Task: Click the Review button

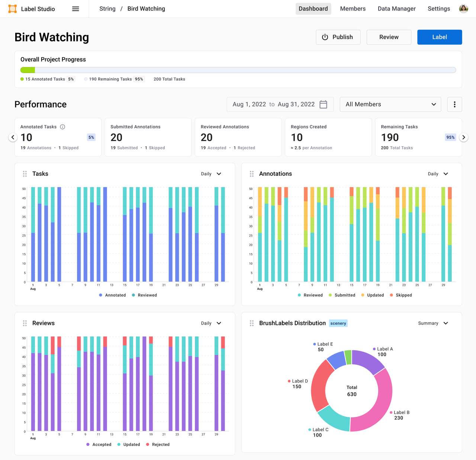Action: click(x=389, y=37)
